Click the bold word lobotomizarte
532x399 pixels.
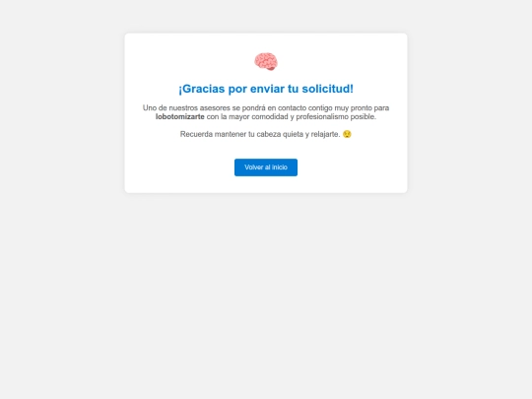(180, 116)
